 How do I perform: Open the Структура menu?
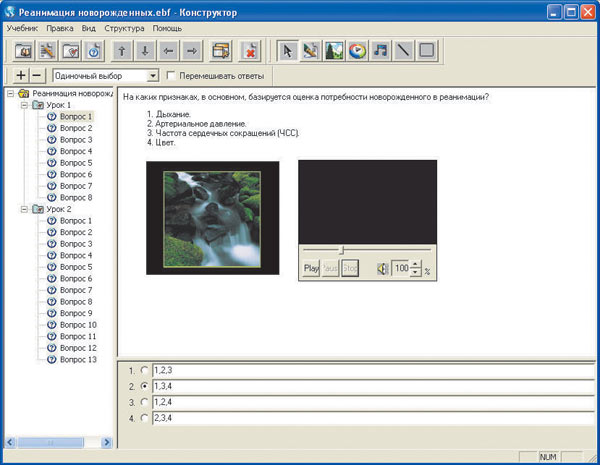click(124, 28)
